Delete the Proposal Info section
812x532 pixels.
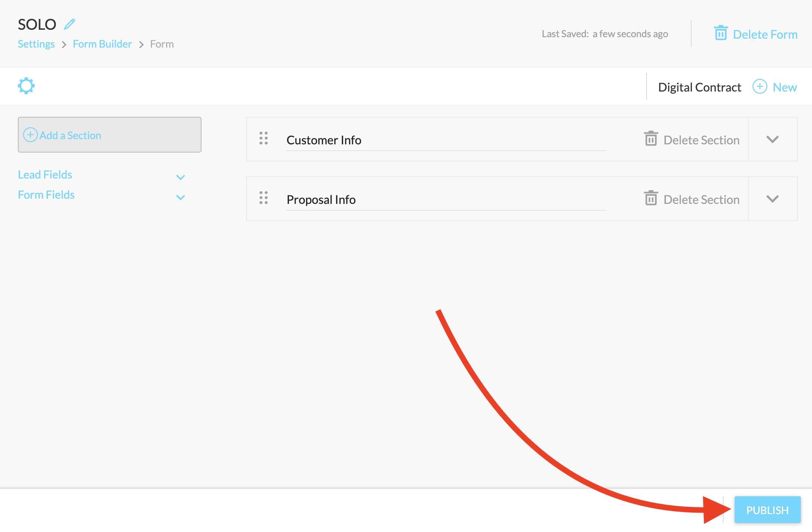click(x=692, y=199)
